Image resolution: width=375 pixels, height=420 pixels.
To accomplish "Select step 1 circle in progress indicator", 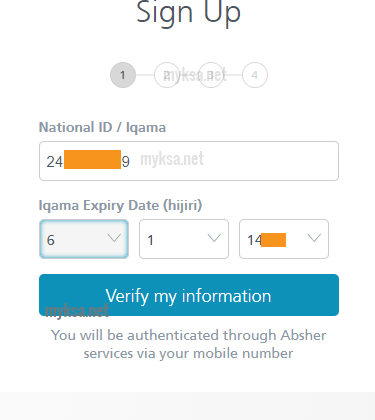I will 123,75.
